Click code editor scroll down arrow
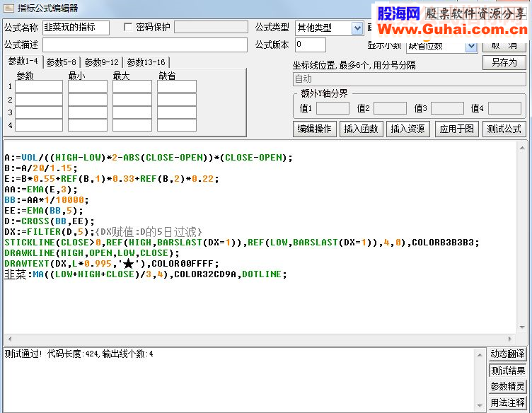Viewport: 532px width, 413px height. coord(522,327)
